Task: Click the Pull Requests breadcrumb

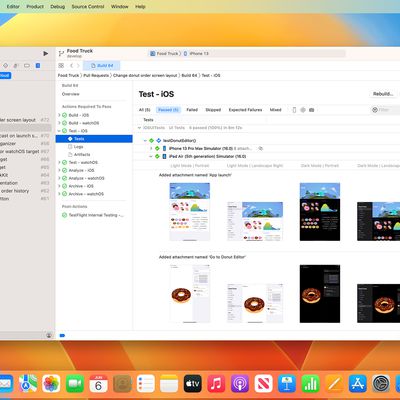Action: pos(96,75)
